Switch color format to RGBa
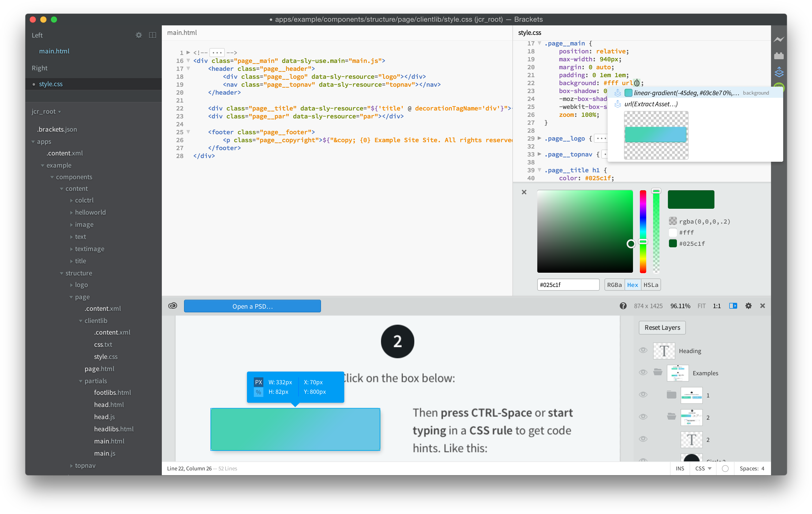The width and height of the screenshot is (812, 514). pos(614,285)
